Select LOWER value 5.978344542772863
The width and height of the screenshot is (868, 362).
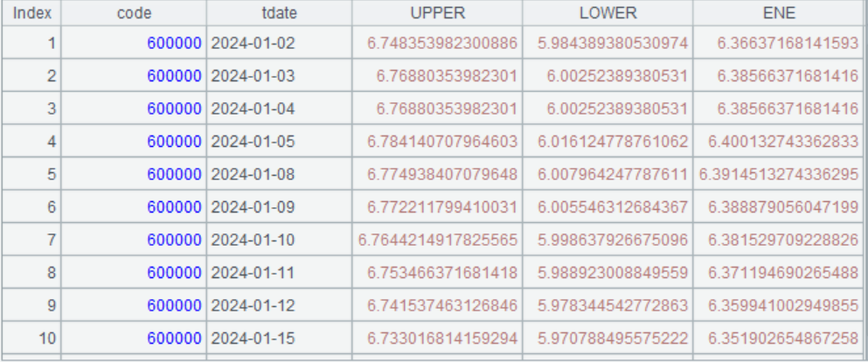coord(608,305)
